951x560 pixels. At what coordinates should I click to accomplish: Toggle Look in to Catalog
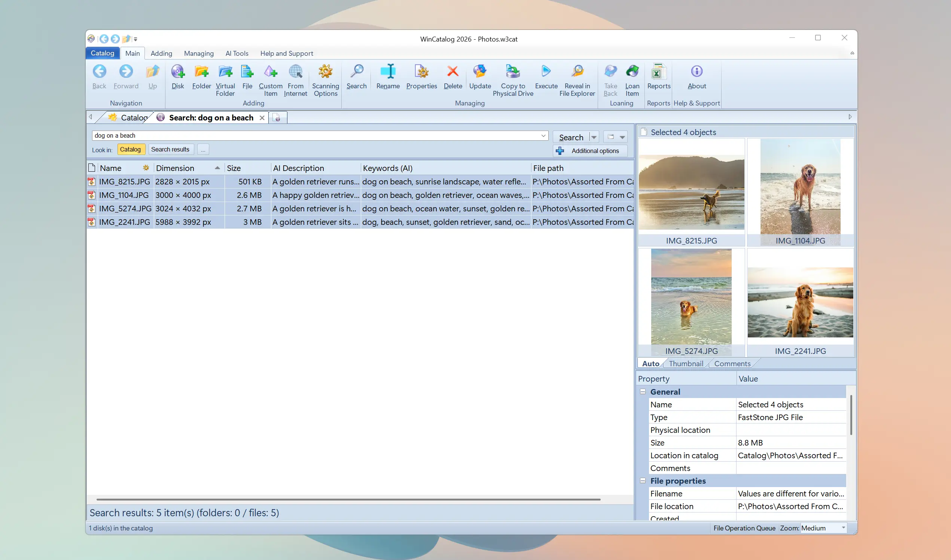(131, 149)
